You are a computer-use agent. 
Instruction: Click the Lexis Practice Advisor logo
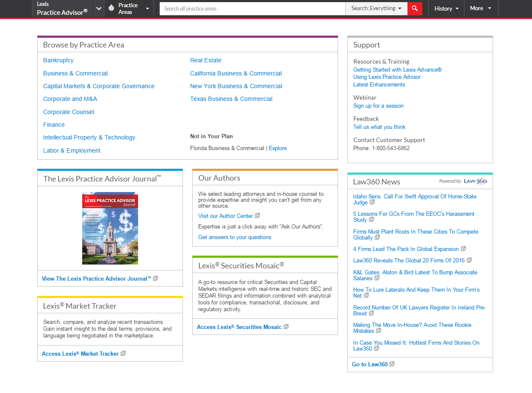pos(62,8)
